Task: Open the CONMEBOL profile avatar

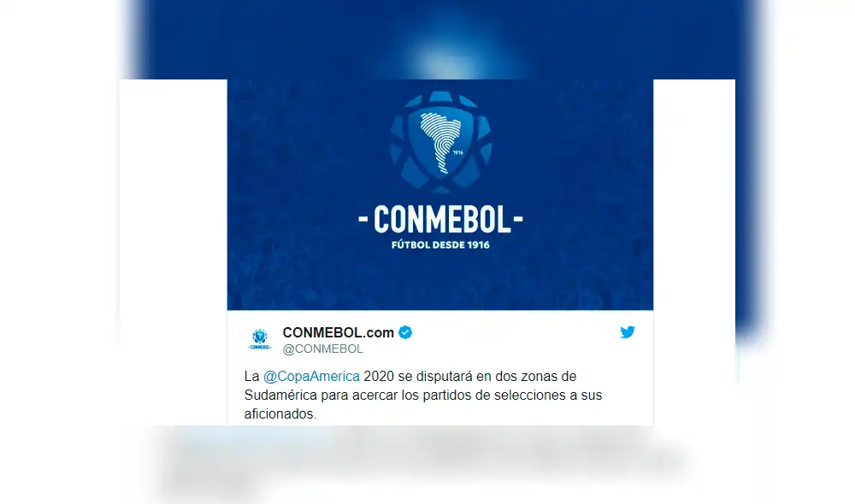Action: coord(260,339)
